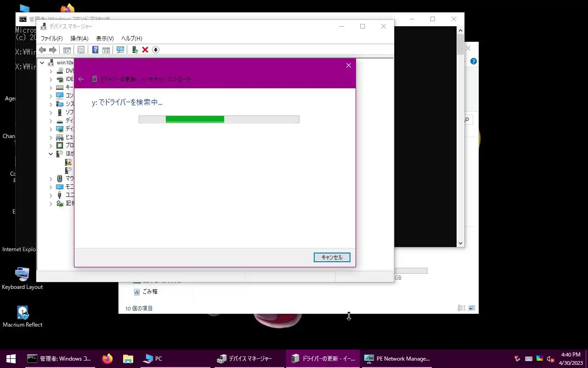Expand the 記憶 (storage) category node

[51, 203]
